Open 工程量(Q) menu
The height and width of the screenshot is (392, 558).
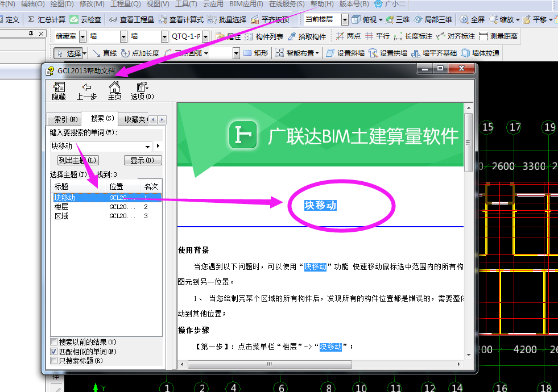click(x=125, y=4)
